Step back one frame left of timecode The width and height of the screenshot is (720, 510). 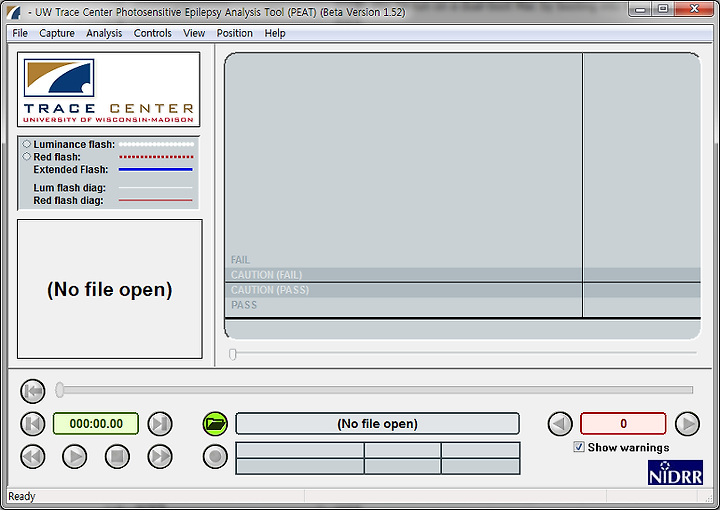[33, 423]
